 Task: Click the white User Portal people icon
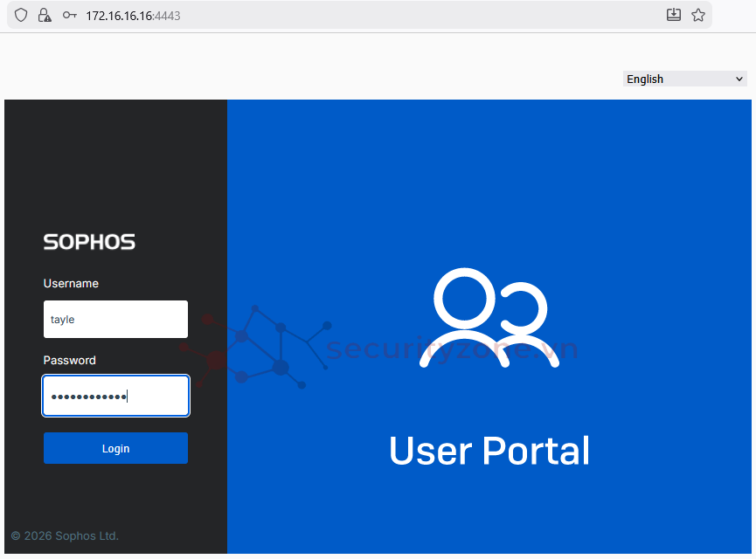point(489,319)
